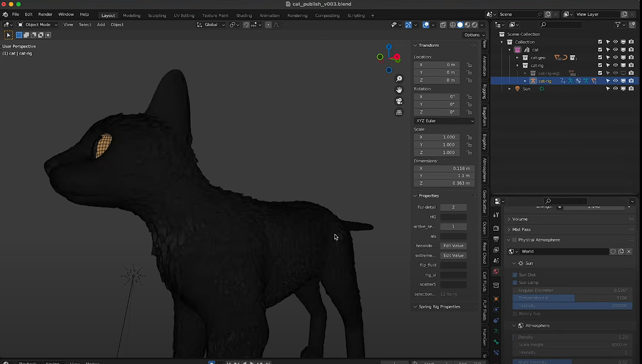Open the outliner filter dropdown
Screen dimensions: 642x364
pyautogui.click(x=619, y=25)
